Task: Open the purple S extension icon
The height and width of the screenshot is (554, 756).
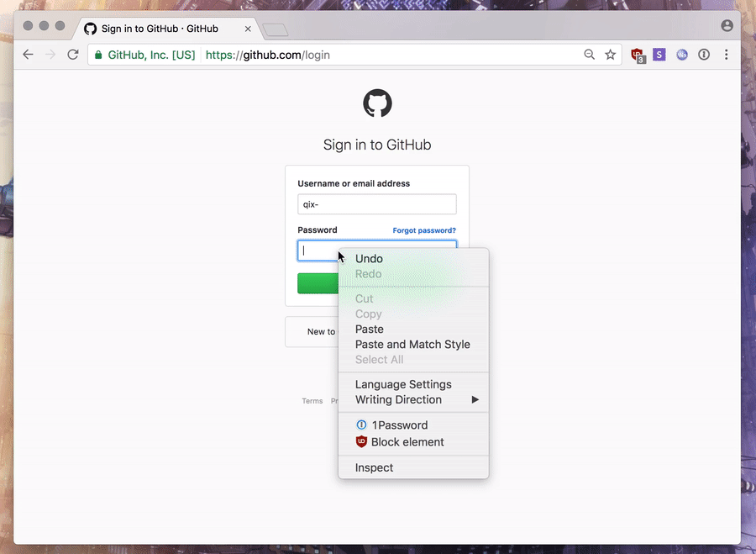Action: pyautogui.click(x=659, y=55)
